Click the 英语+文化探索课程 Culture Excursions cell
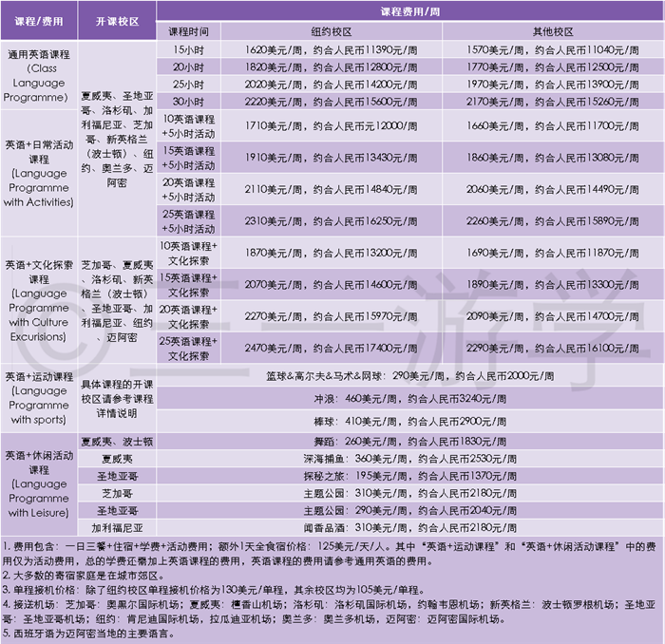Image resolution: width=665 pixels, height=644 pixels. [39, 300]
